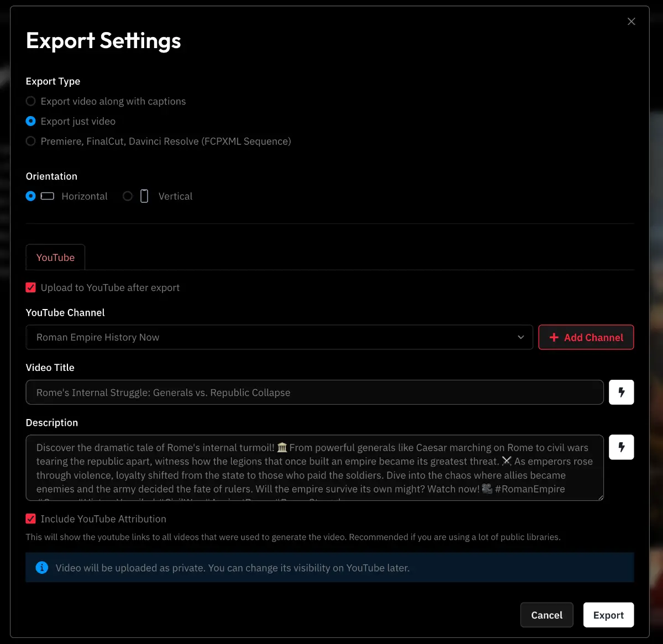Select Export video along with captions
Viewport: 663px width, 644px height.
coord(31,101)
